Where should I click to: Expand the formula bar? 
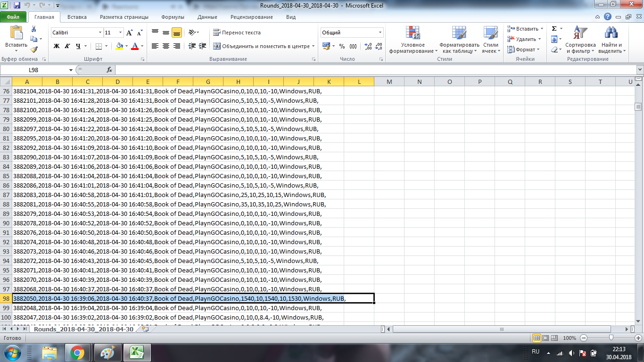click(x=639, y=70)
